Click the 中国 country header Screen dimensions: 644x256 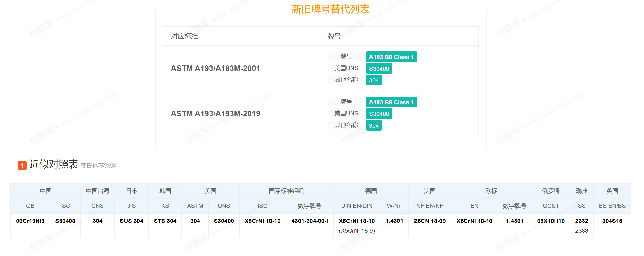pos(45,191)
